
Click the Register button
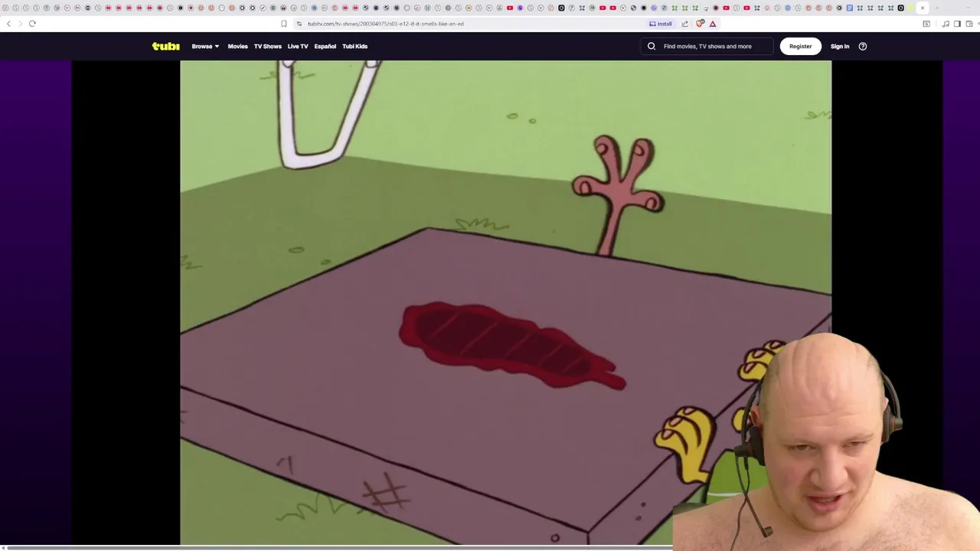point(800,46)
